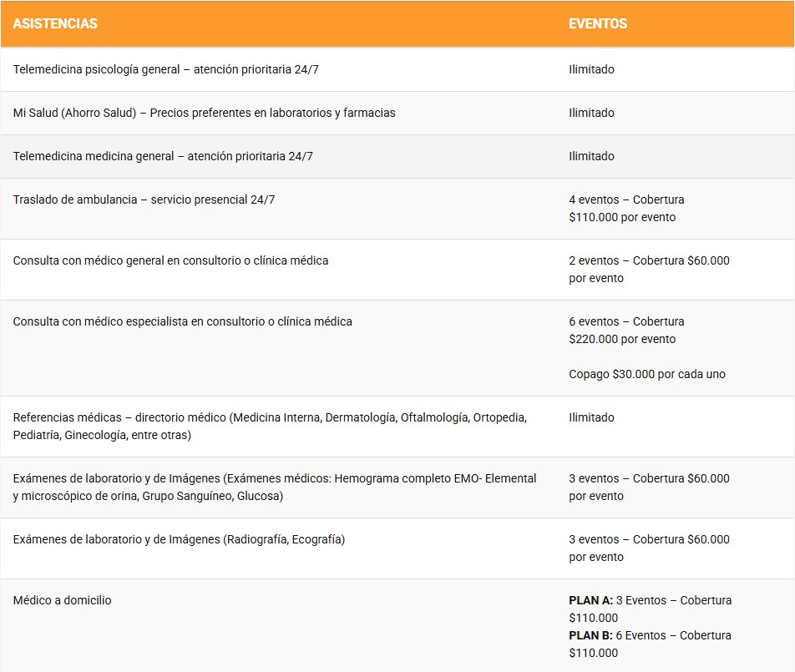Screen dimensions: 795x672
Task: Click Consulta con médico especialista entry
Action: pos(182,321)
